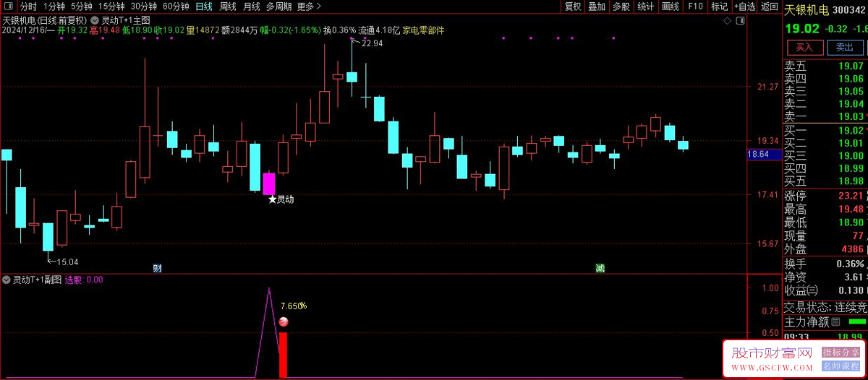Viewport: 868px width, 380px height.
Task: Select the 15分钟 period
Action: pyautogui.click(x=111, y=7)
